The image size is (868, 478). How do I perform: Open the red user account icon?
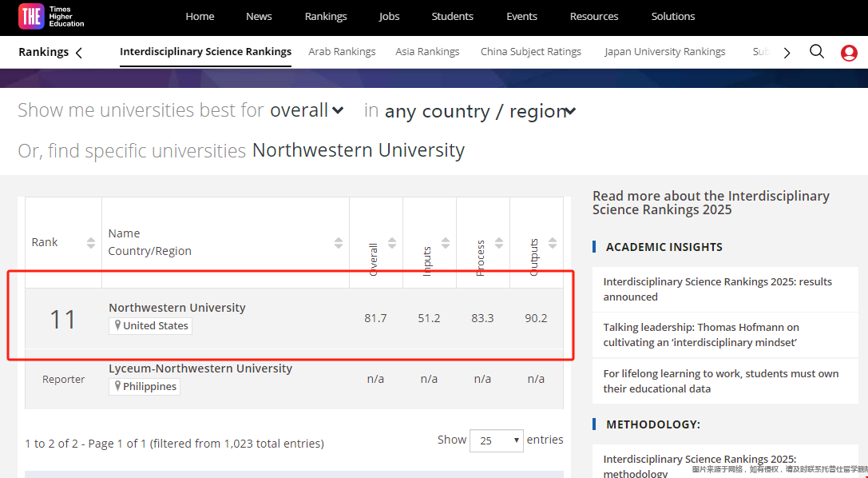(x=849, y=54)
